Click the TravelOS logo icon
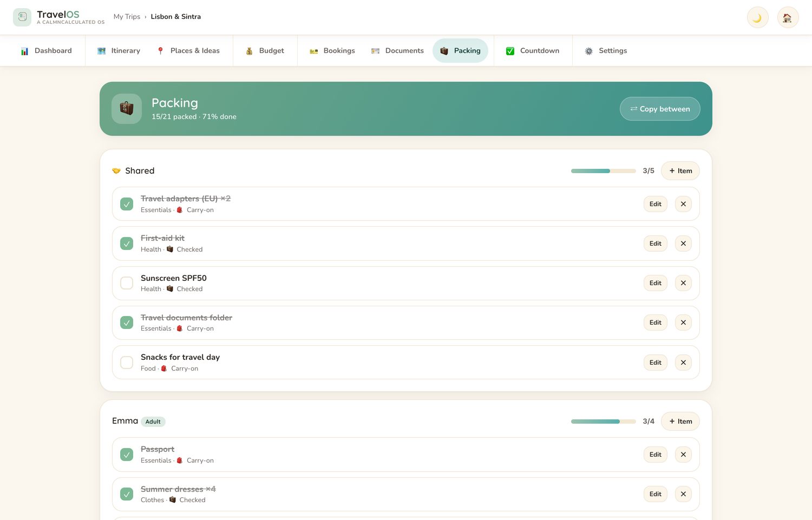812x520 pixels. tap(22, 17)
